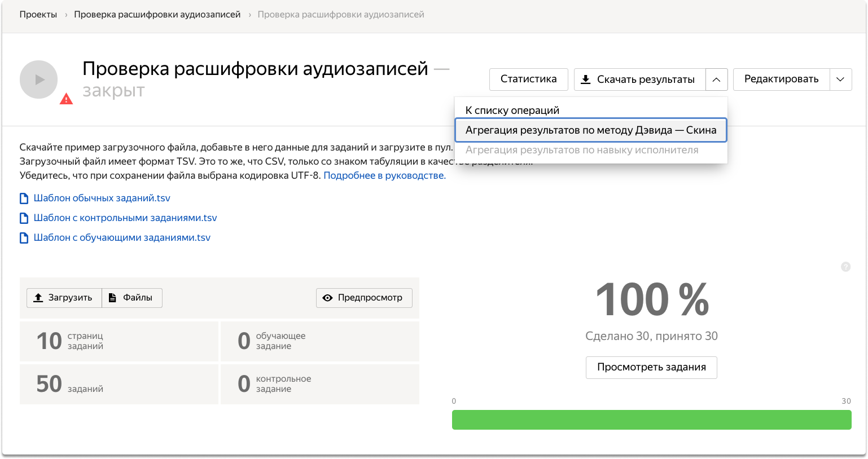Screen dimensions: 868x459
Task: Click file icon beside Шаблон с контрольными заданиями.tsv
Action: click(x=24, y=218)
